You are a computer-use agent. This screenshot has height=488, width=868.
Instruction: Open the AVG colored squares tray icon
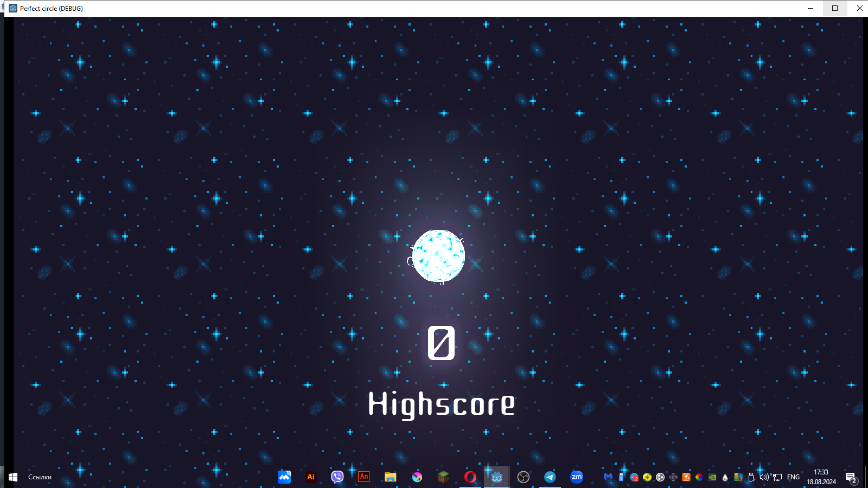tap(738, 477)
